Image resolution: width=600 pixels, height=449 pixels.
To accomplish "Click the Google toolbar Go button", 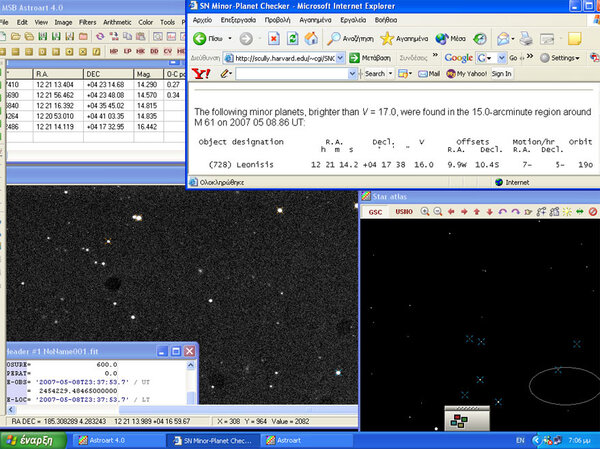I will (x=513, y=58).
